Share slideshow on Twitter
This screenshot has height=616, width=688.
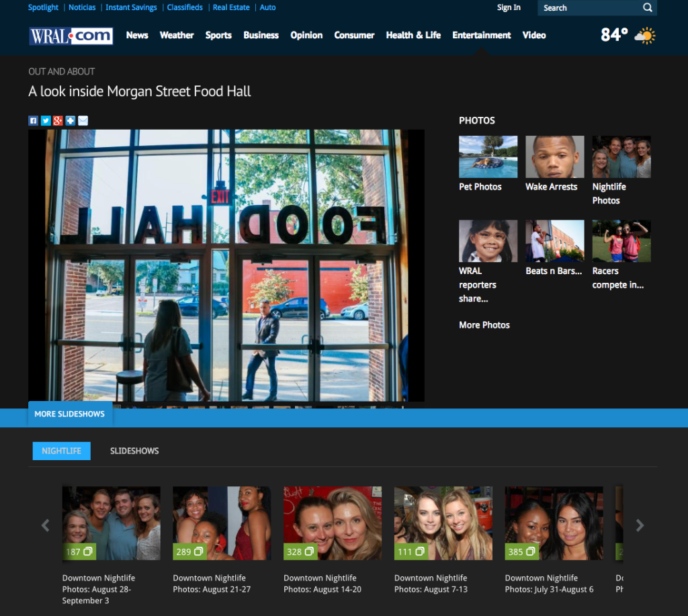click(x=46, y=121)
